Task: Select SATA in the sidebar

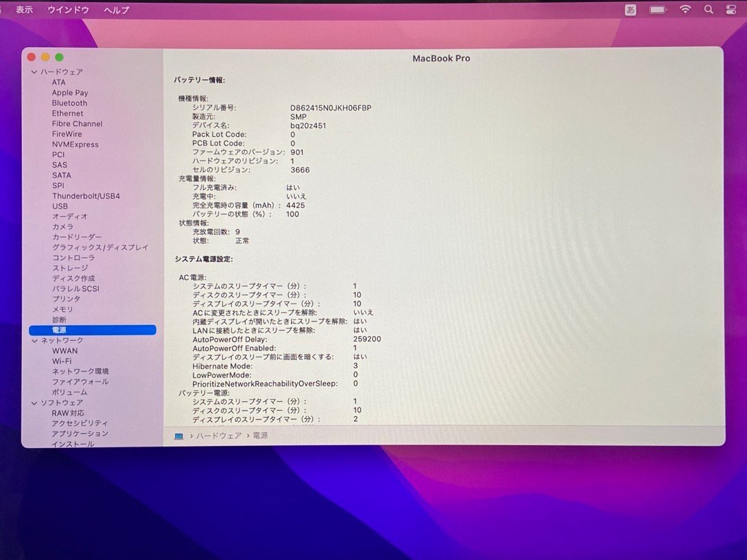Action: point(62,175)
